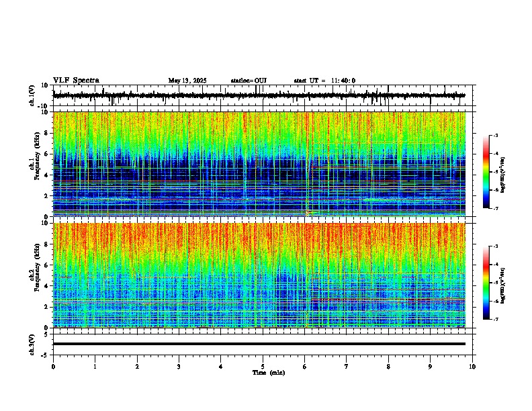Click time axis tick label "0"
This screenshot has height=411, width=532.
[x=53, y=367]
